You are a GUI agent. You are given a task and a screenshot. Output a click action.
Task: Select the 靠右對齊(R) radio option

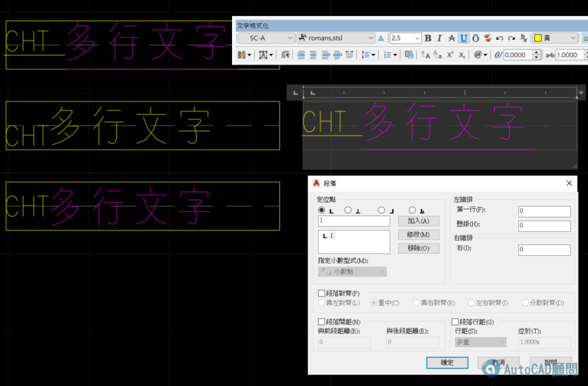(x=416, y=302)
